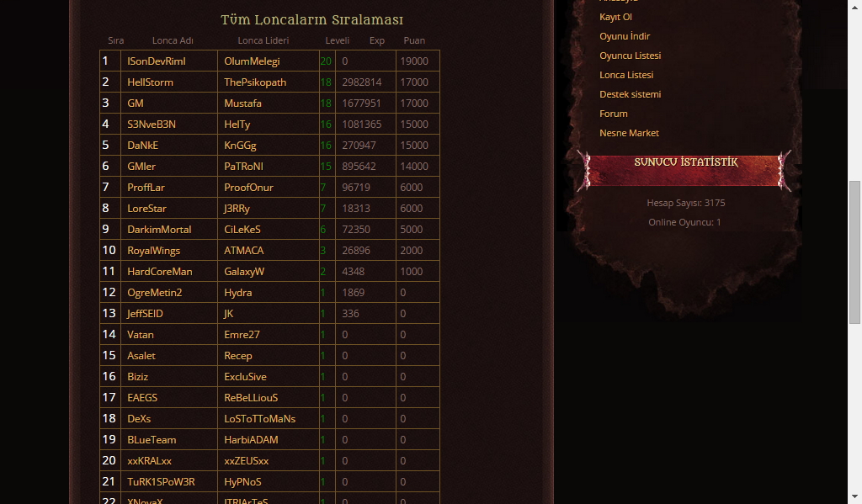Screen dimensions: 862x504
Task: Click guild leader ThePsikopath
Action: point(255,82)
